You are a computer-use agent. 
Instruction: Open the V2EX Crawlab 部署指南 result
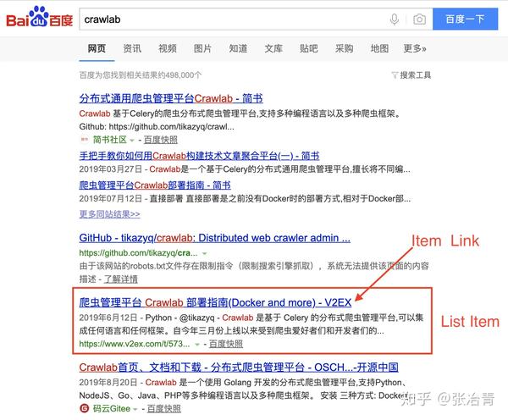(x=215, y=302)
